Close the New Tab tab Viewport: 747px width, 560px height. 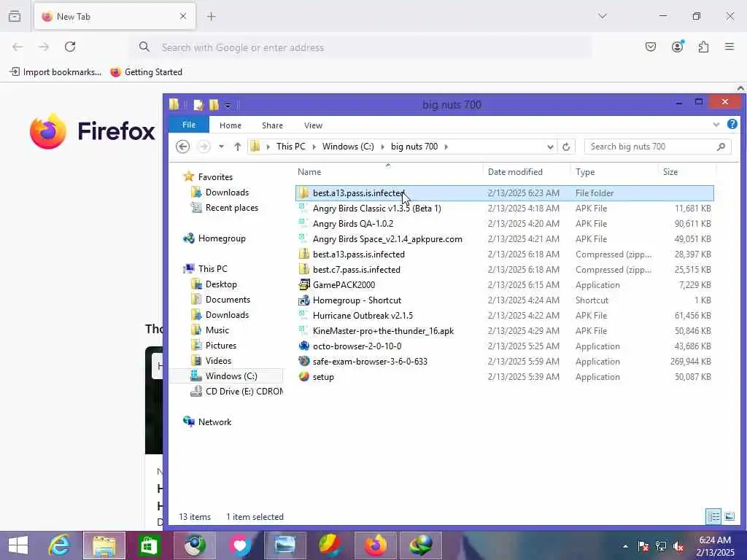tap(183, 16)
